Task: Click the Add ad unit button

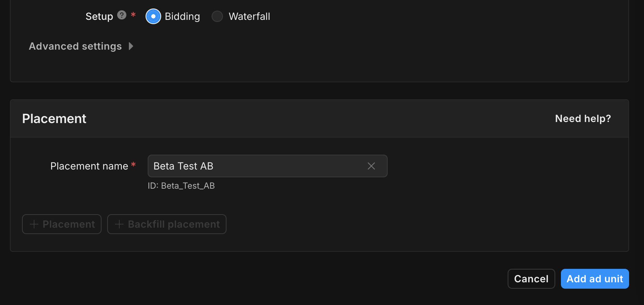Action: [595, 279]
